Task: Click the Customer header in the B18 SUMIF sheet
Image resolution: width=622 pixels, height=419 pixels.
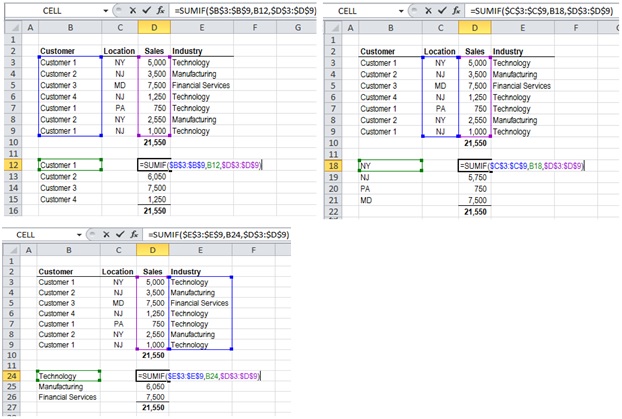Action: tap(378, 51)
